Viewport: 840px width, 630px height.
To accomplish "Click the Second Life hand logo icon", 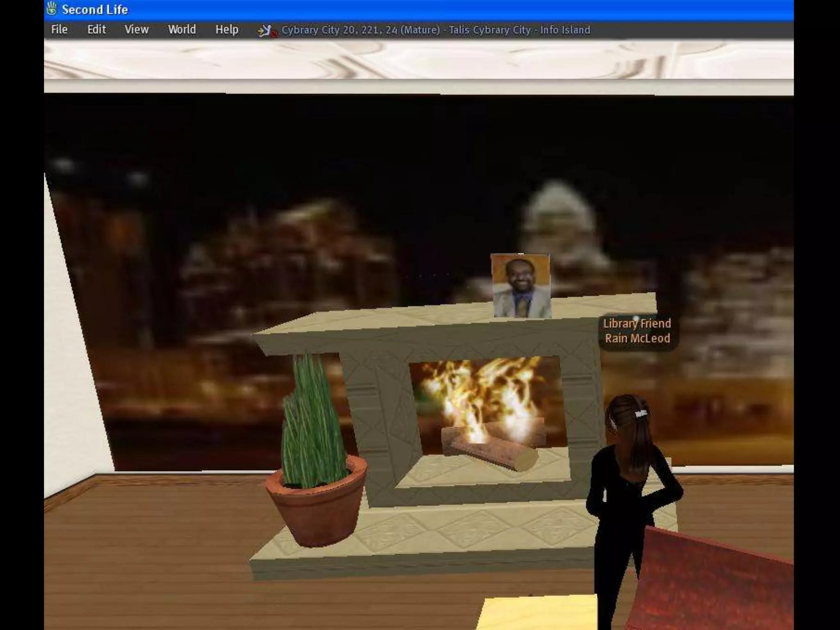I will click(52, 9).
